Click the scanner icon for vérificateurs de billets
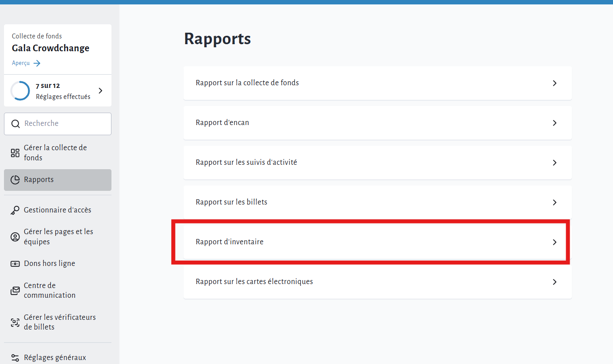This screenshot has height=364, width=613. point(15,322)
